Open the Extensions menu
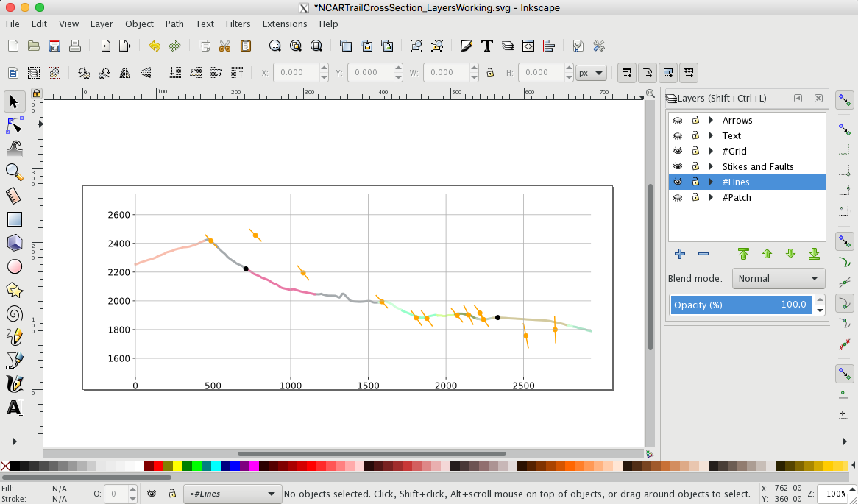The height and width of the screenshot is (504, 858). 284,24
